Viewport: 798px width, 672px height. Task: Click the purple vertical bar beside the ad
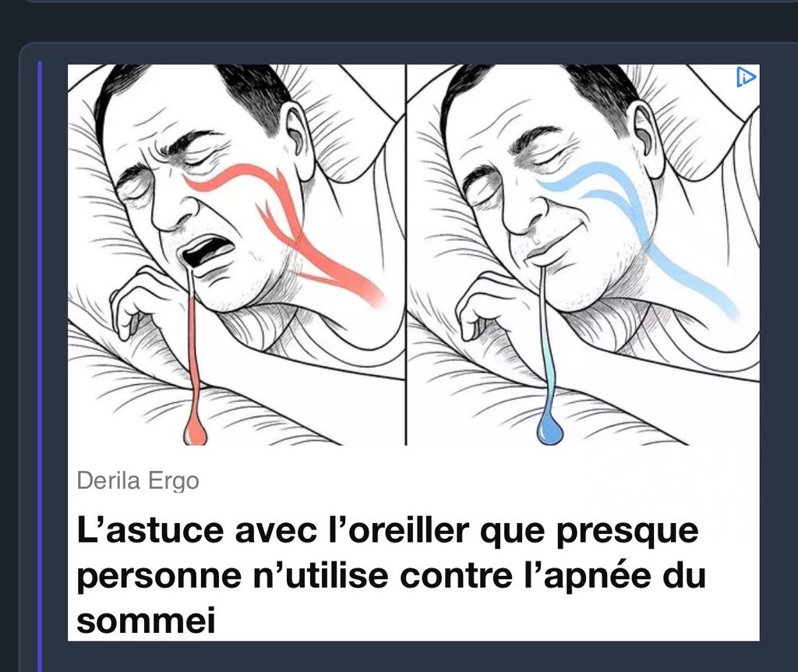(40, 366)
